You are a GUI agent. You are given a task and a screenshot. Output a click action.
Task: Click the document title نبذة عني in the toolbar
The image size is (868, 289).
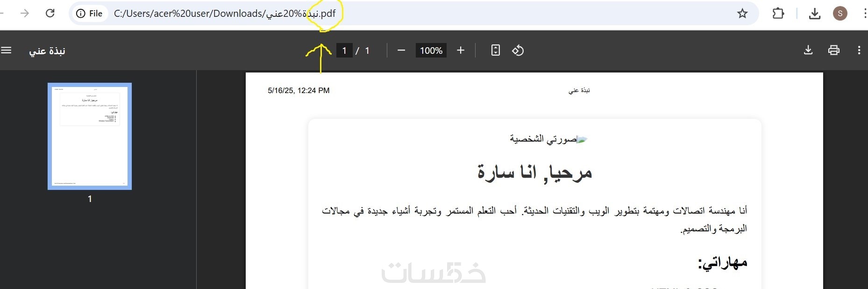tap(47, 51)
